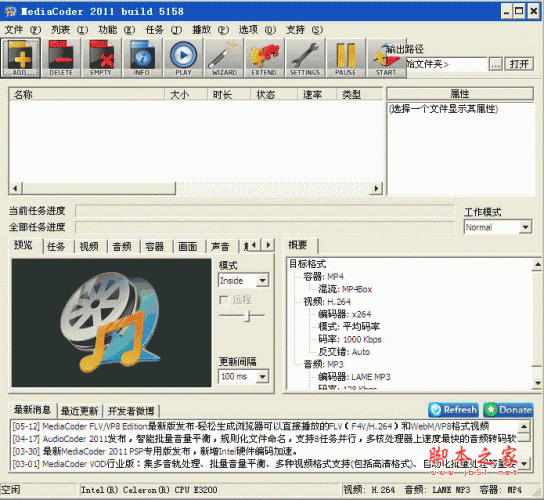Toggle the 远程 checkbox
544x500 pixels.
pyautogui.click(x=224, y=300)
